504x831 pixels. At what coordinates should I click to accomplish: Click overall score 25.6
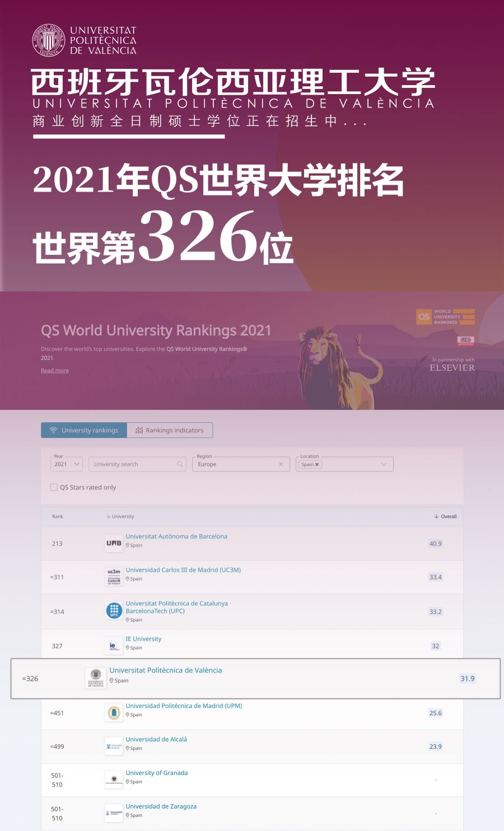[x=436, y=713]
